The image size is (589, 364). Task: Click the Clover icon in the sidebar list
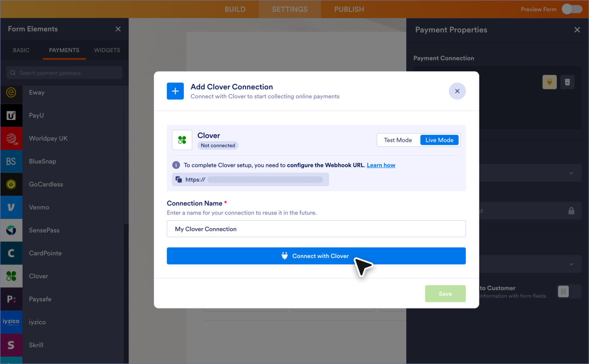[x=11, y=276]
